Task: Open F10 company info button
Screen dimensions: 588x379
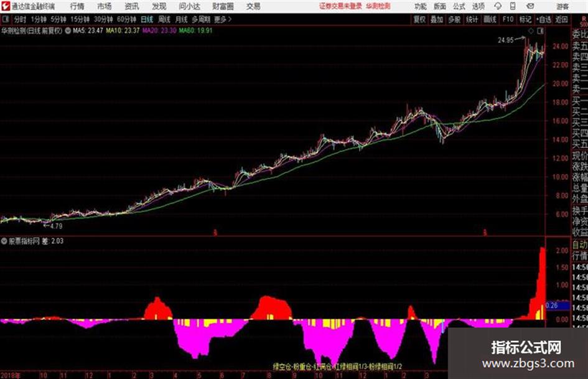Action: click(508, 19)
